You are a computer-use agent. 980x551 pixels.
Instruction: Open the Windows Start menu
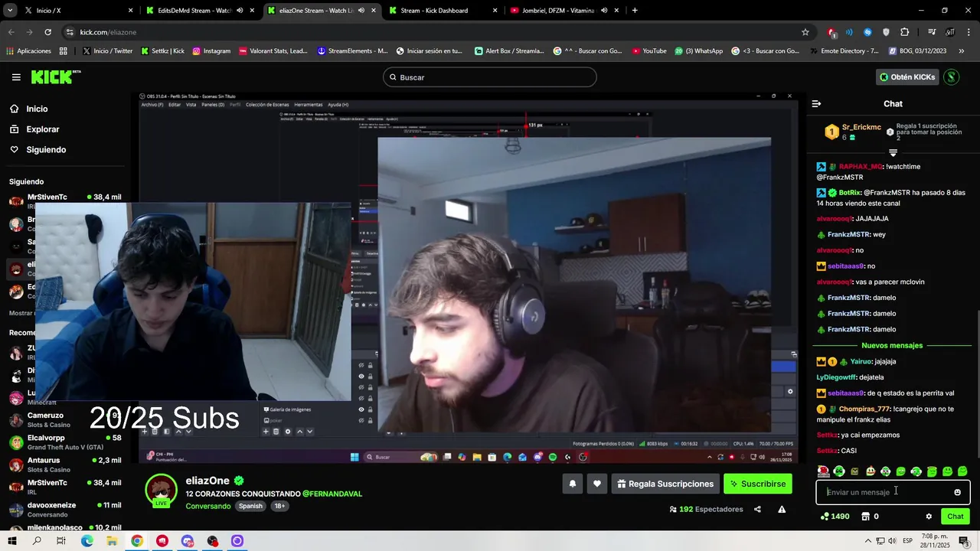click(x=12, y=541)
